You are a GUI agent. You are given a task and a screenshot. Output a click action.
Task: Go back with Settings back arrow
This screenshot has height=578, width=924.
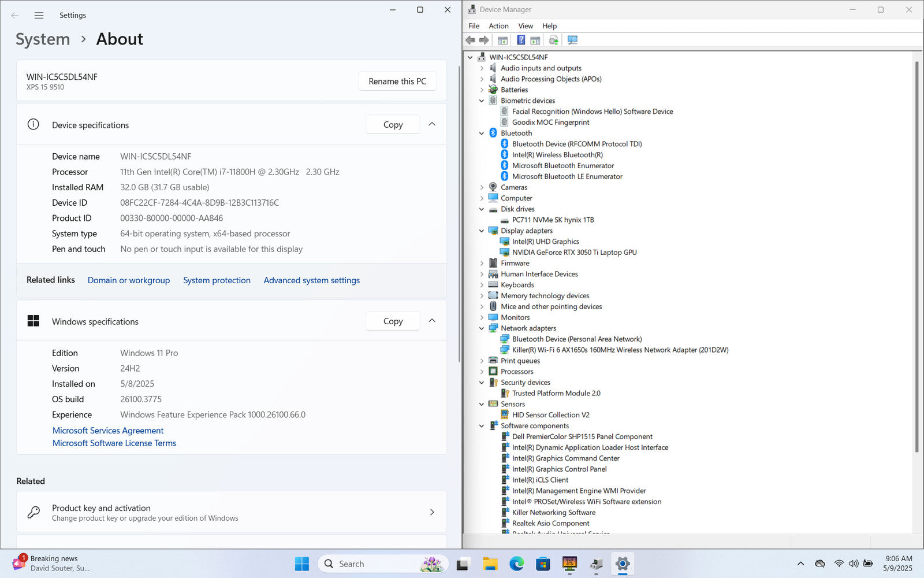[x=15, y=16]
